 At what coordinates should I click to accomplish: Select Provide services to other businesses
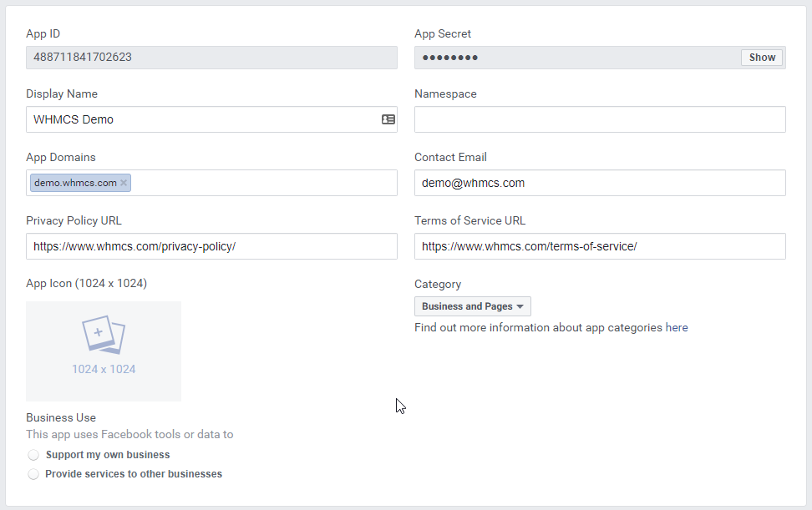click(x=33, y=474)
